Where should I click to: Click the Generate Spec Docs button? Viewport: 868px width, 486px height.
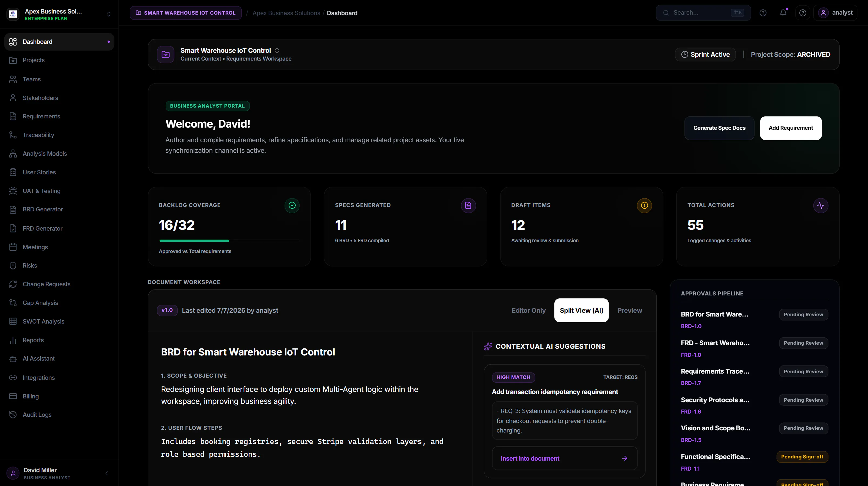point(719,128)
